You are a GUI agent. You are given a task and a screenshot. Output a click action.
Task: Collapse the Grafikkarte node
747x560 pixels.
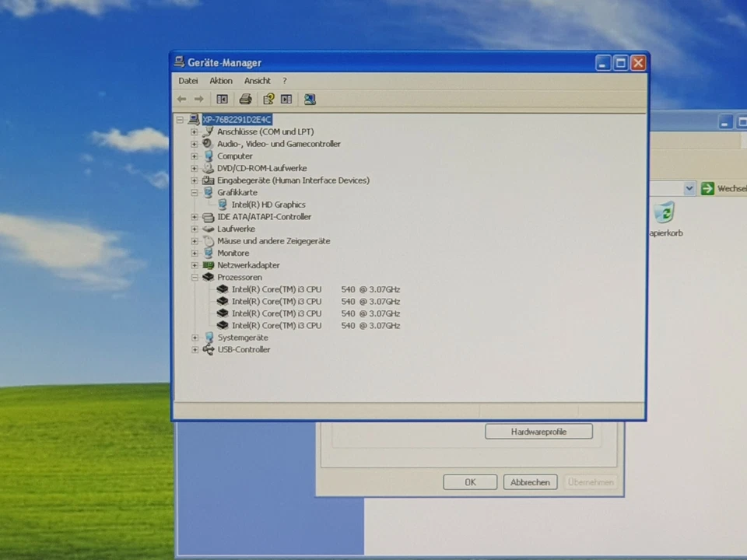195,192
